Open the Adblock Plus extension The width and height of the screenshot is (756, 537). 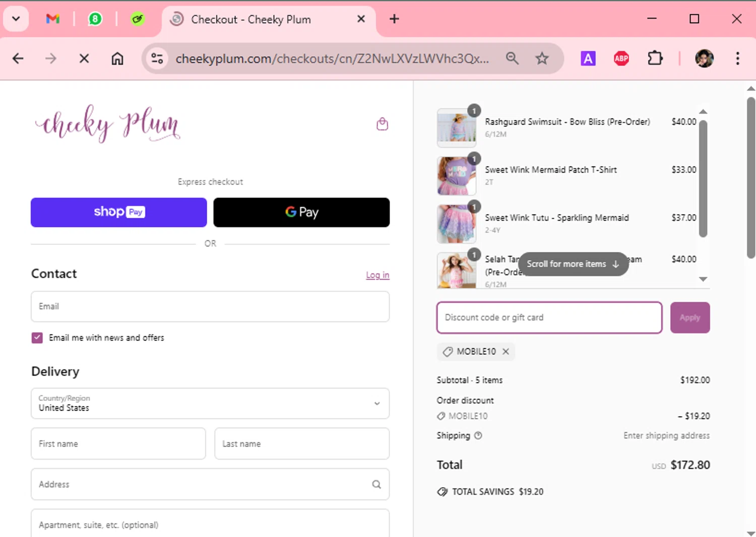[x=621, y=58]
